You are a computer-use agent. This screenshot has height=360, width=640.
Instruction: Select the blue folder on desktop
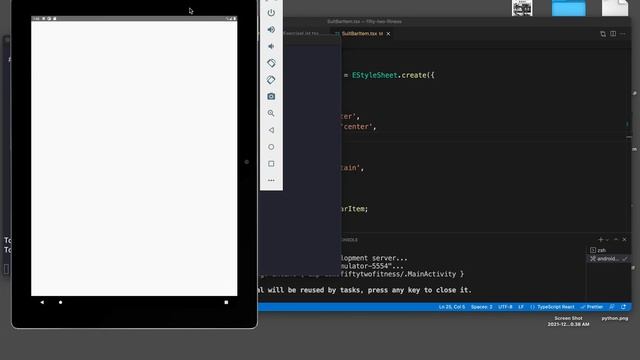(569, 8)
